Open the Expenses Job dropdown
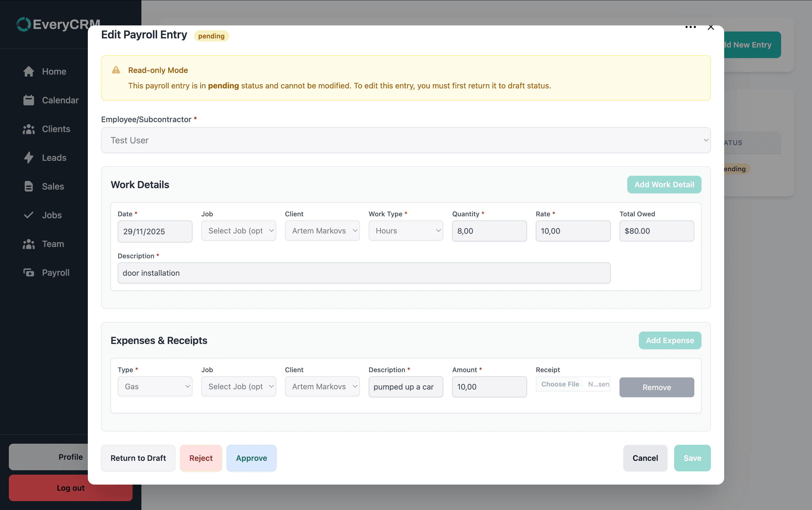Screen dimensions: 812x510 [x=238, y=387]
